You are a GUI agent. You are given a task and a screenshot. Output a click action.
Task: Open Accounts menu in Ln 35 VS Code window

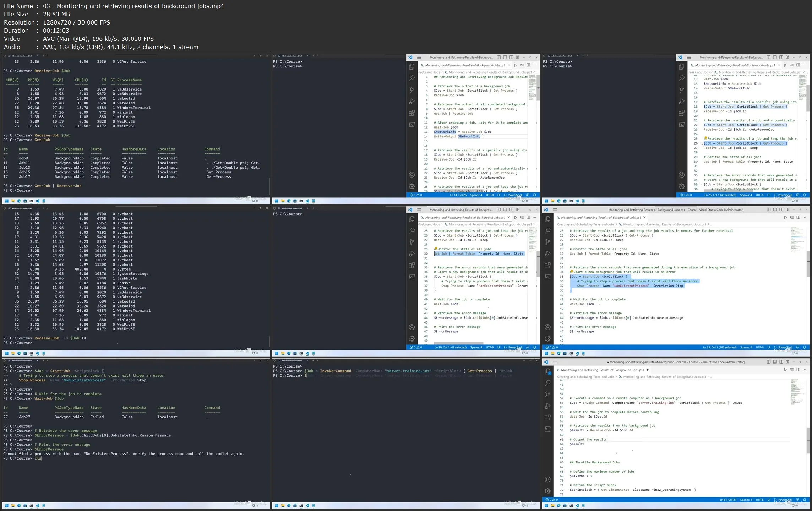(547, 327)
